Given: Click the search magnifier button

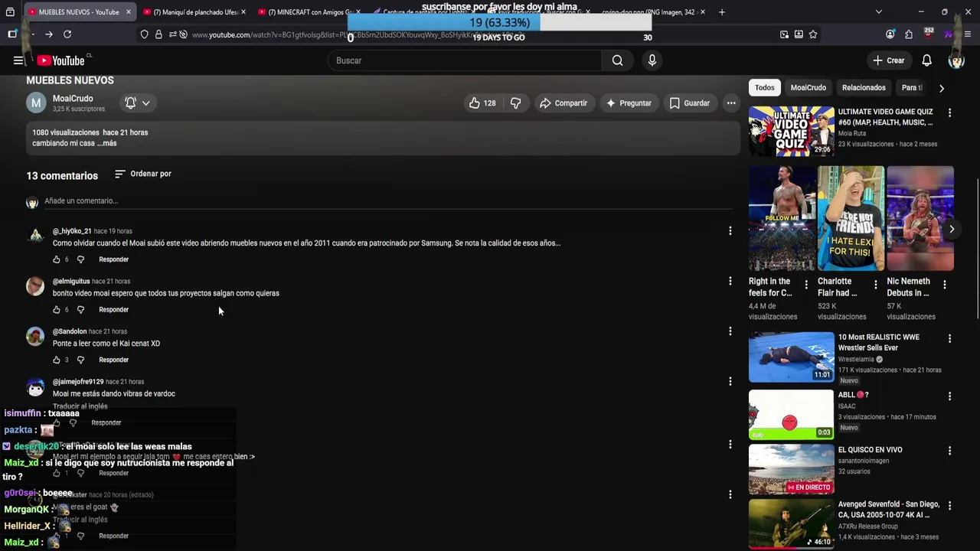Looking at the screenshot, I should [x=618, y=60].
